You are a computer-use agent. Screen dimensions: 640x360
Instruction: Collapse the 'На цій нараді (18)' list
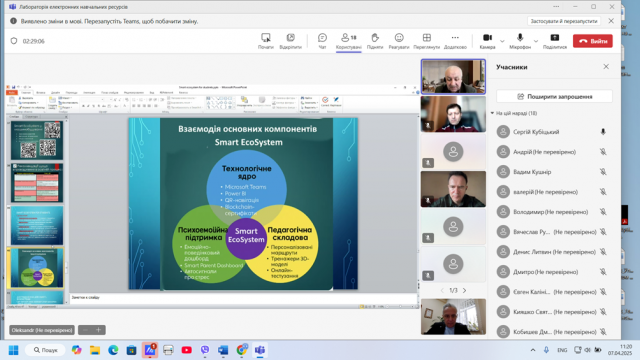(x=492, y=113)
